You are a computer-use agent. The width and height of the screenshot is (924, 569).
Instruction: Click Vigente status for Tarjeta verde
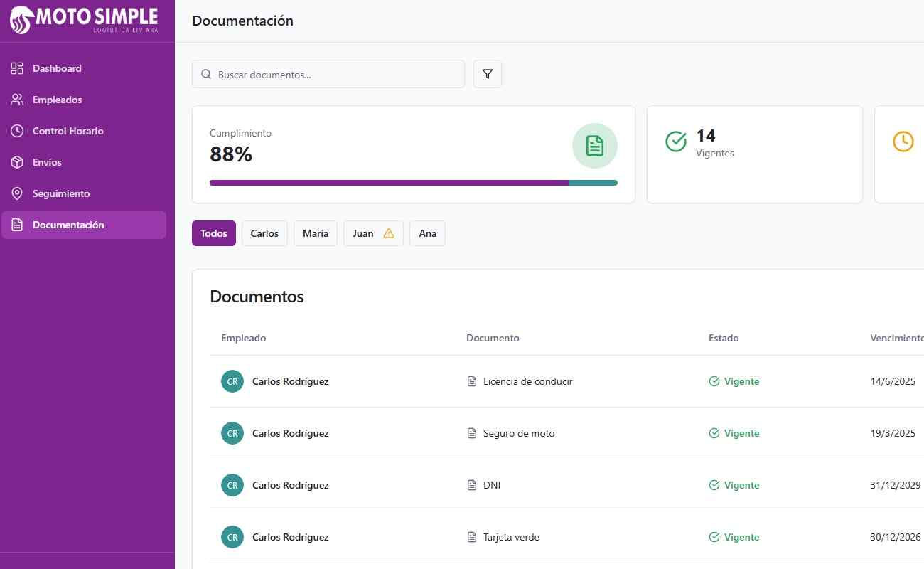point(734,537)
